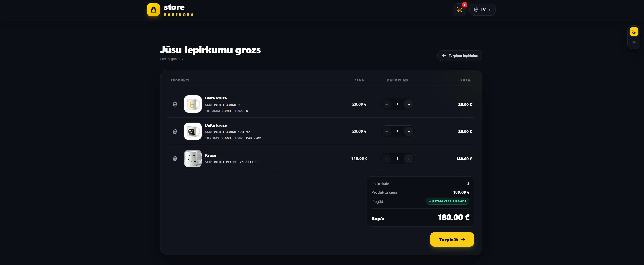Image resolution: width=644 pixels, height=265 pixels.
Task: Switch to dark mode moon icon
Action: (634, 32)
